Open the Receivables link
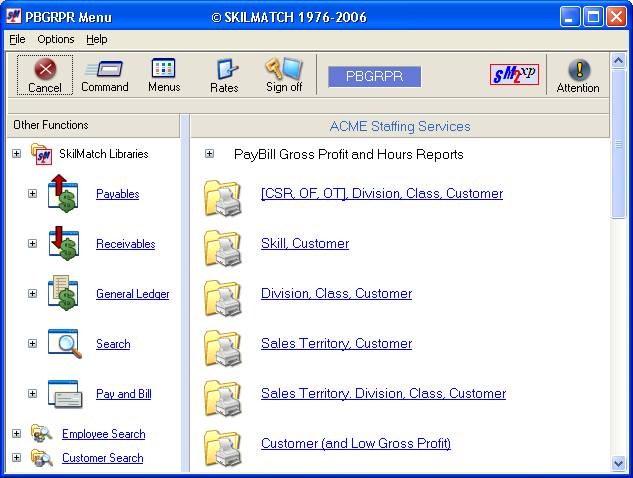 (x=126, y=244)
